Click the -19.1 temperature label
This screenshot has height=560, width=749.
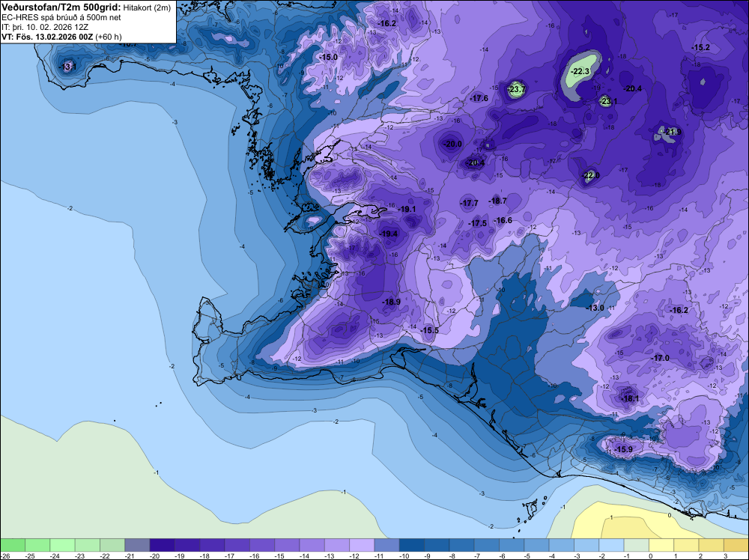[407, 209]
